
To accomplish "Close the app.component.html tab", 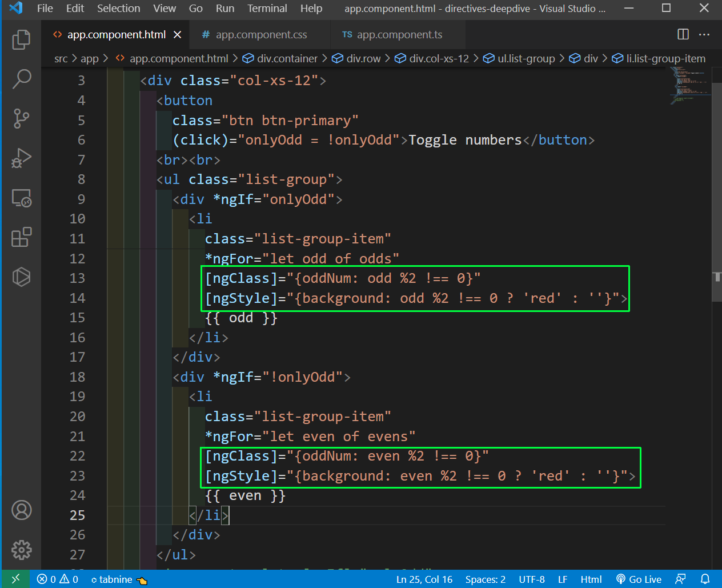I will pos(178,35).
